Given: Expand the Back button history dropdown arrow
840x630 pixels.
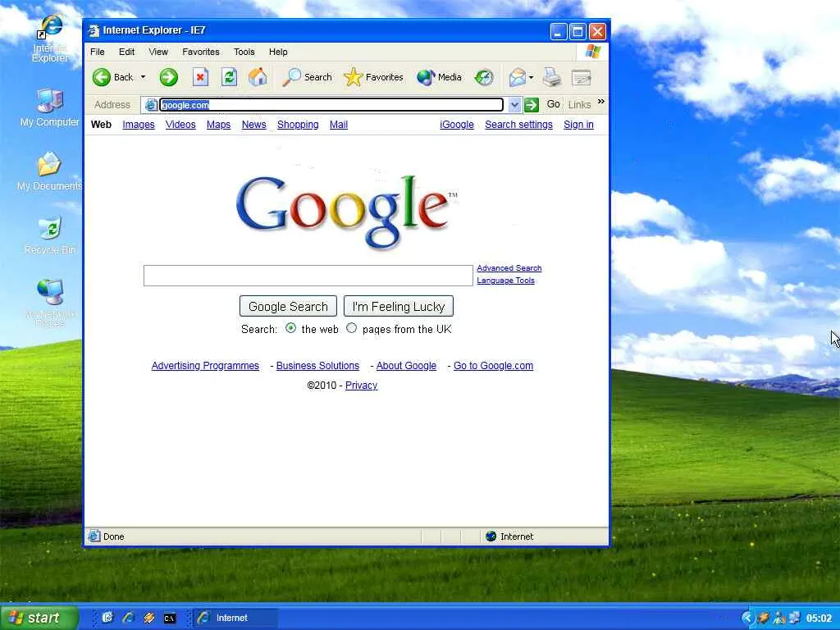Looking at the screenshot, I should (143, 77).
